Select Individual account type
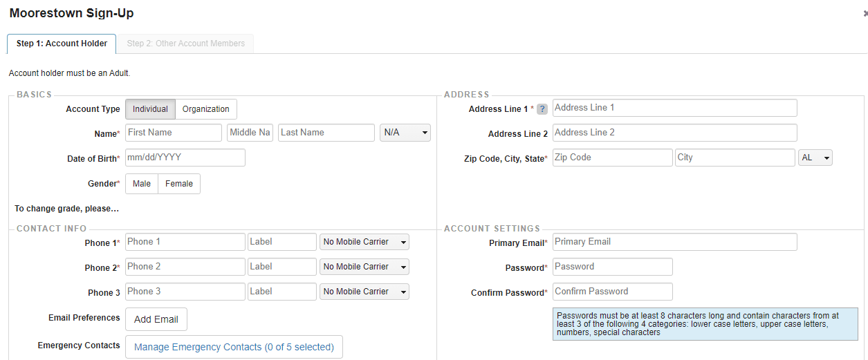The width and height of the screenshot is (868, 360). [x=150, y=109]
